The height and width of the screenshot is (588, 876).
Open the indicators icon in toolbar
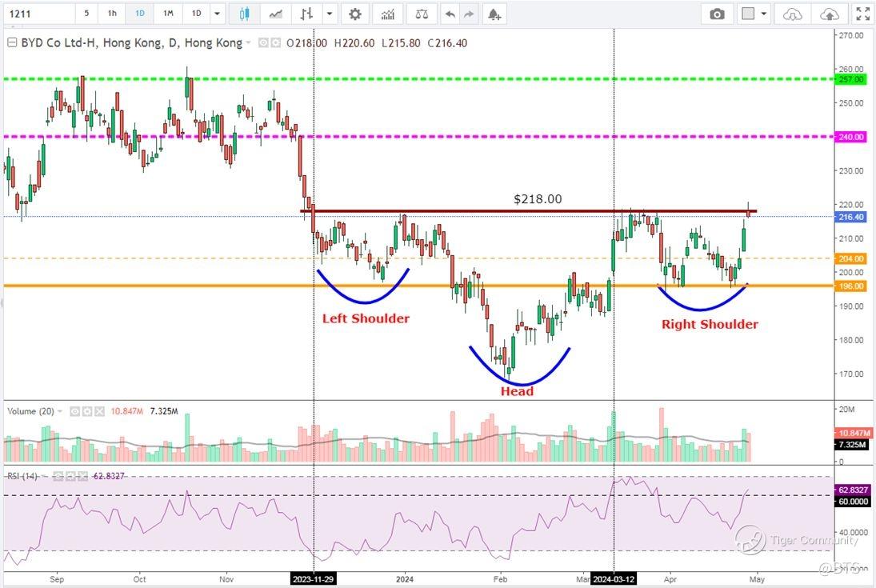(388, 14)
